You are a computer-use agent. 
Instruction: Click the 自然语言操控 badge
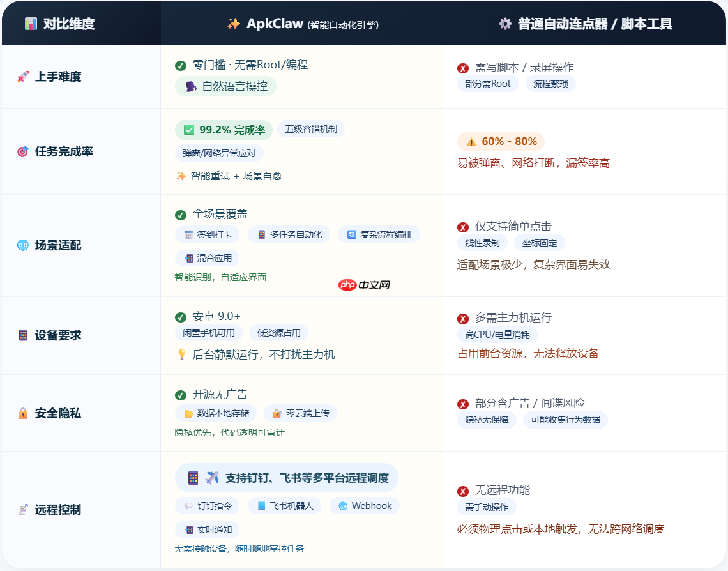(227, 86)
